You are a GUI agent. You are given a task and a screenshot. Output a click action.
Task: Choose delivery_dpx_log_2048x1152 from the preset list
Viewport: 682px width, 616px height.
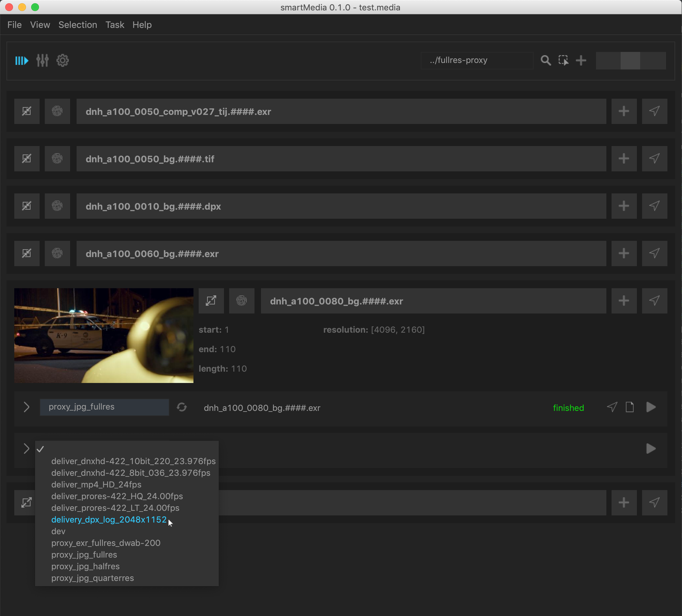109,520
